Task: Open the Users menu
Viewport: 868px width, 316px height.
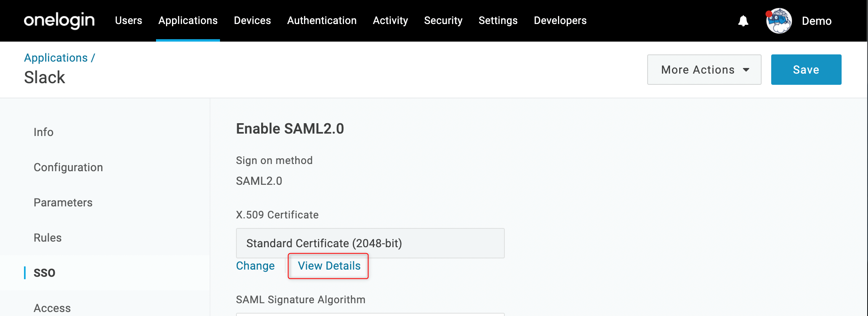Action: point(128,20)
